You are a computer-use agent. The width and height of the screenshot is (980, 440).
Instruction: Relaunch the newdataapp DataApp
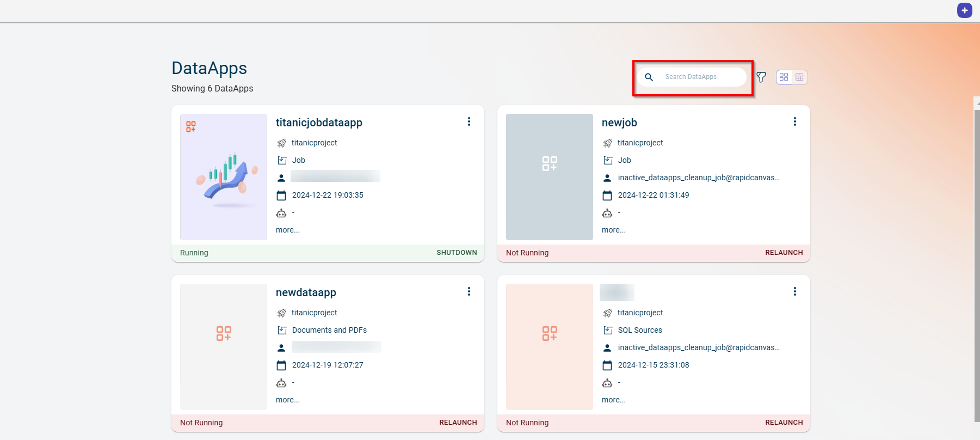pos(458,423)
